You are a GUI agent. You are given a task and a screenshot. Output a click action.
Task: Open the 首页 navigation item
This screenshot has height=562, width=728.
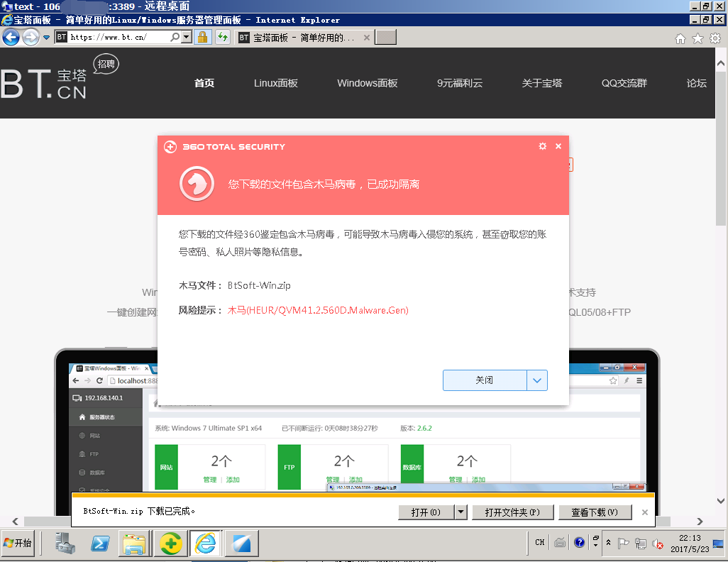tap(204, 83)
